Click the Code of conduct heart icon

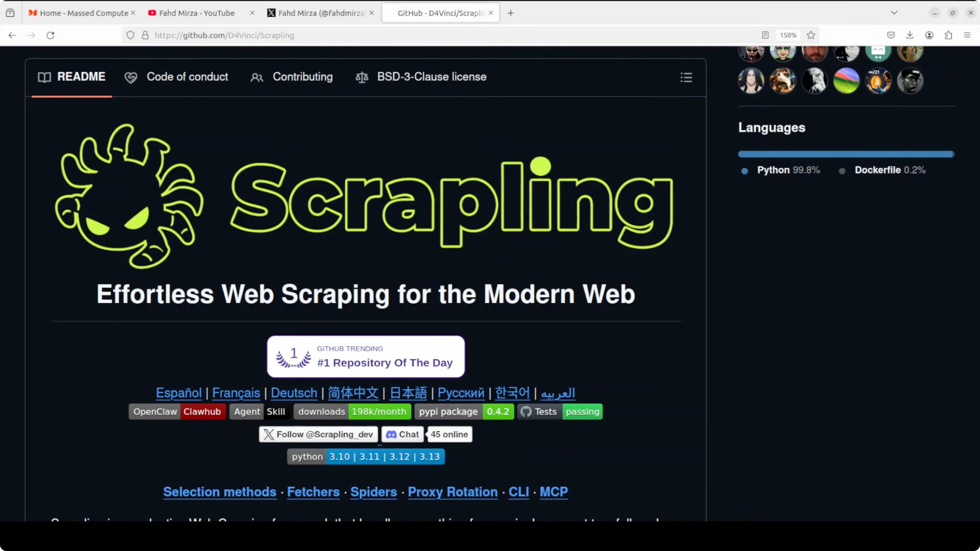131,77
